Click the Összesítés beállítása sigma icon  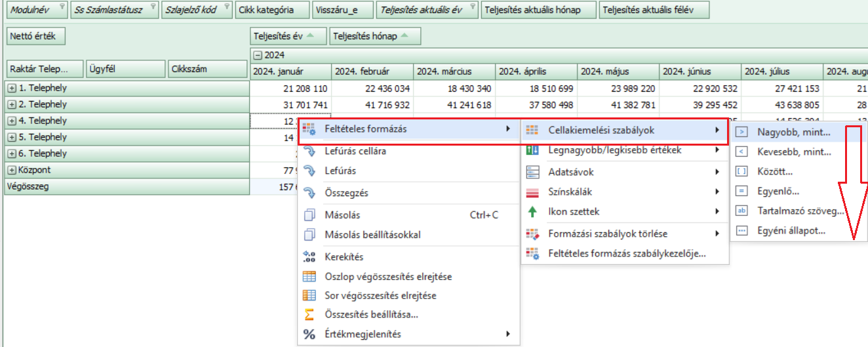point(309,315)
